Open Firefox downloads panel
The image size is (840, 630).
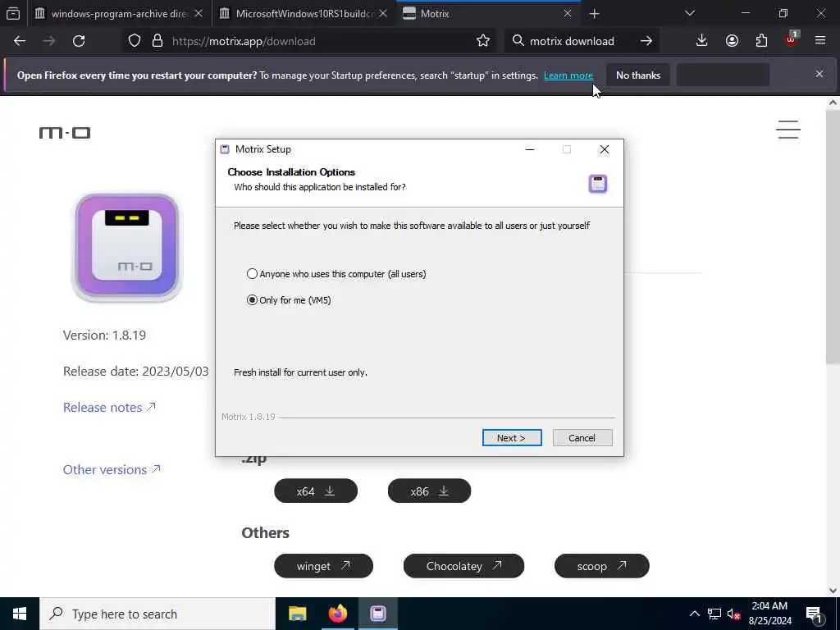tap(702, 41)
